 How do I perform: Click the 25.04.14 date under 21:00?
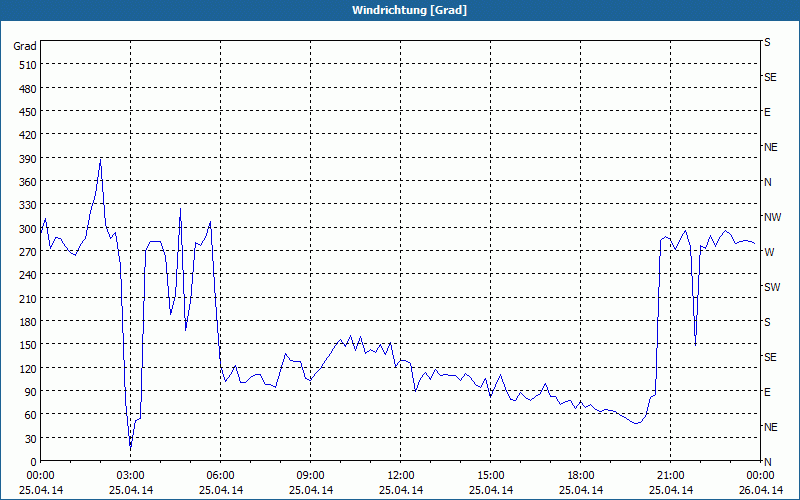(x=670, y=490)
